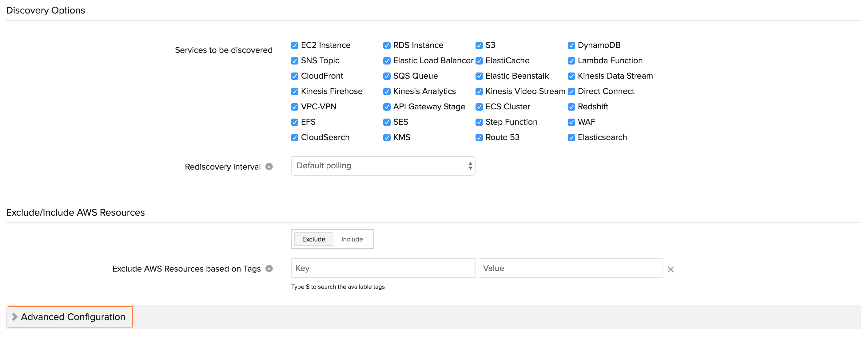Switch to the Include tab
Screen dimensions: 868x341
[352, 239]
